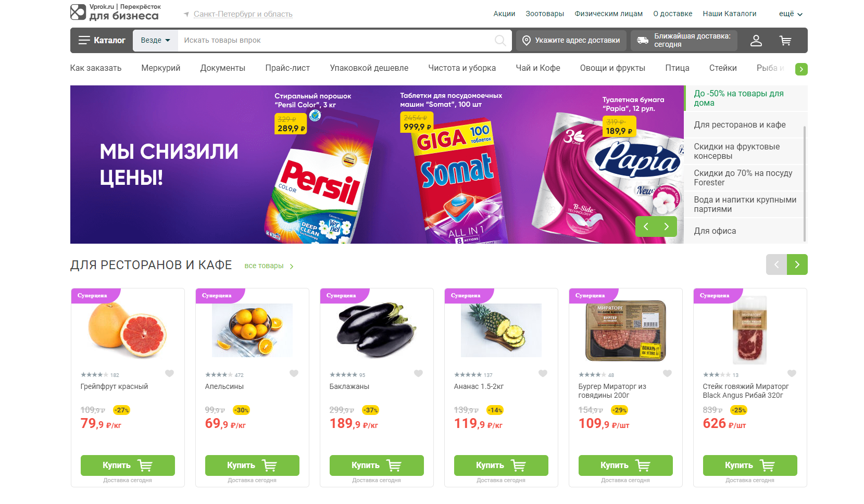Toggle favorite heart on Баклажаны card
Viewport: 864px width, 504px height.
418,373
